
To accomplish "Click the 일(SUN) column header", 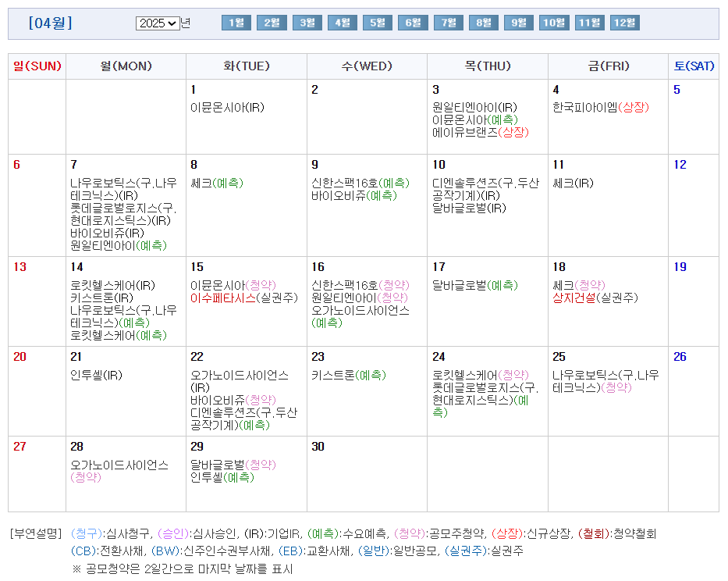I will click(37, 66).
